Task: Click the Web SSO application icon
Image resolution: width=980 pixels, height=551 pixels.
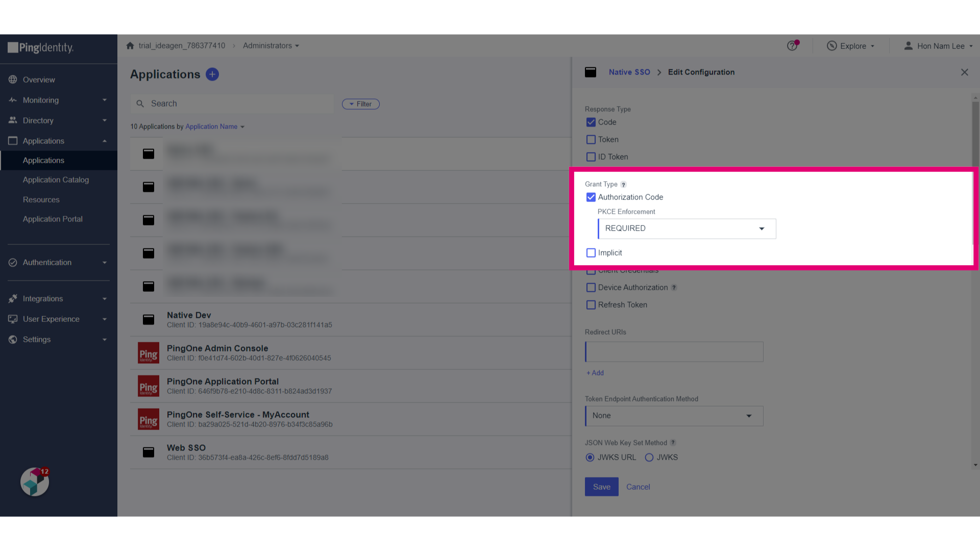Action: pyautogui.click(x=149, y=453)
